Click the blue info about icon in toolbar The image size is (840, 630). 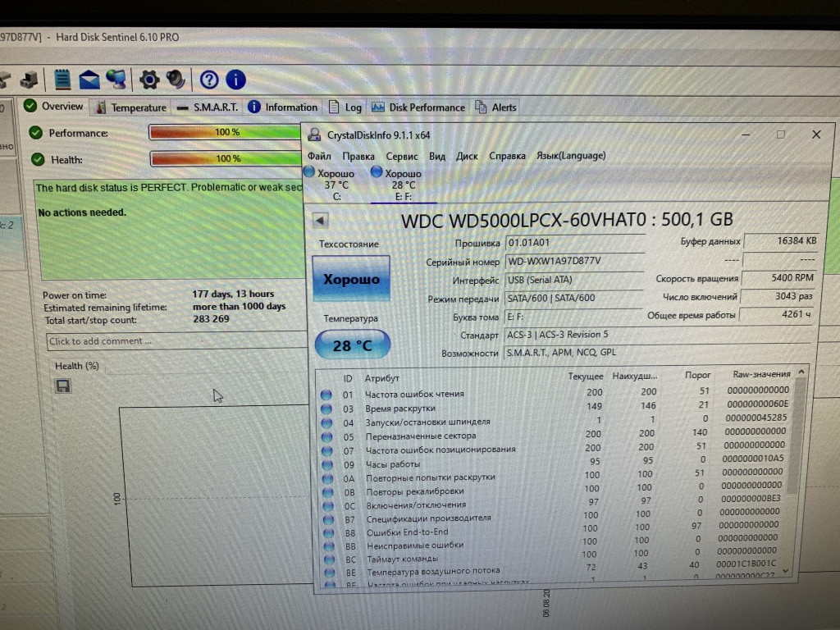[x=235, y=80]
